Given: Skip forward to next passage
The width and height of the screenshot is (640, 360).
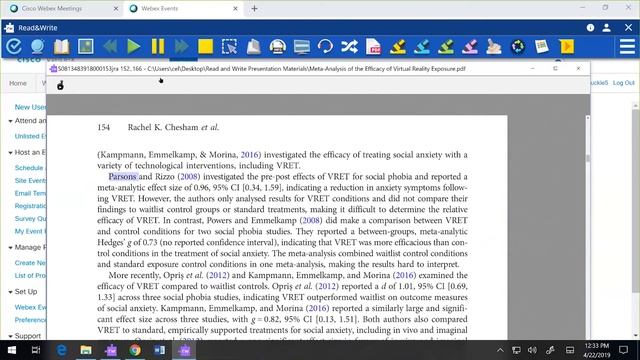Looking at the screenshot, I should coord(181,47).
